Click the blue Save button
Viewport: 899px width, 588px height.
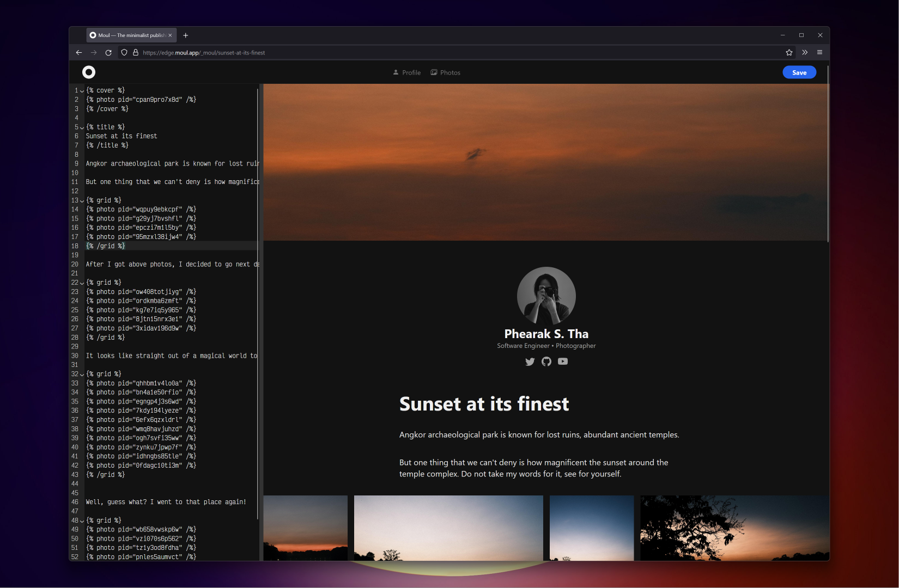point(799,72)
